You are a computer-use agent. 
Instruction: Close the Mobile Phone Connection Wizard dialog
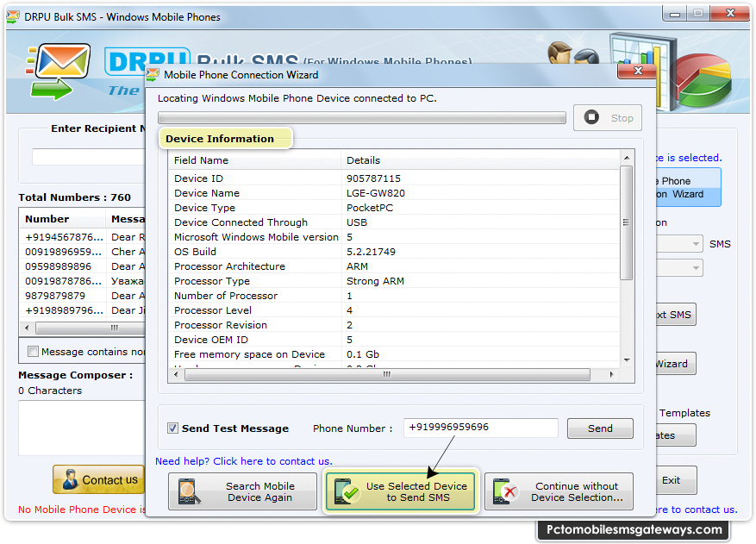pos(637,72)
